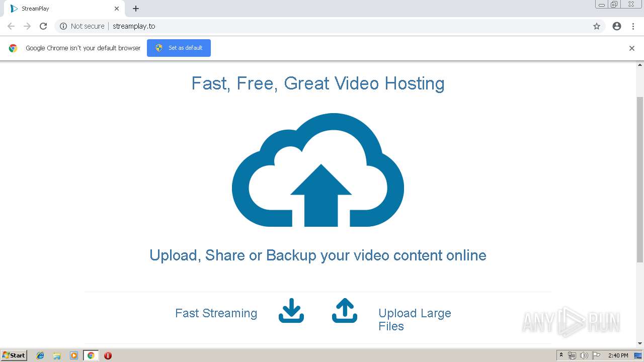
Task: Open a new tab with plus
Action: (136, 9)
